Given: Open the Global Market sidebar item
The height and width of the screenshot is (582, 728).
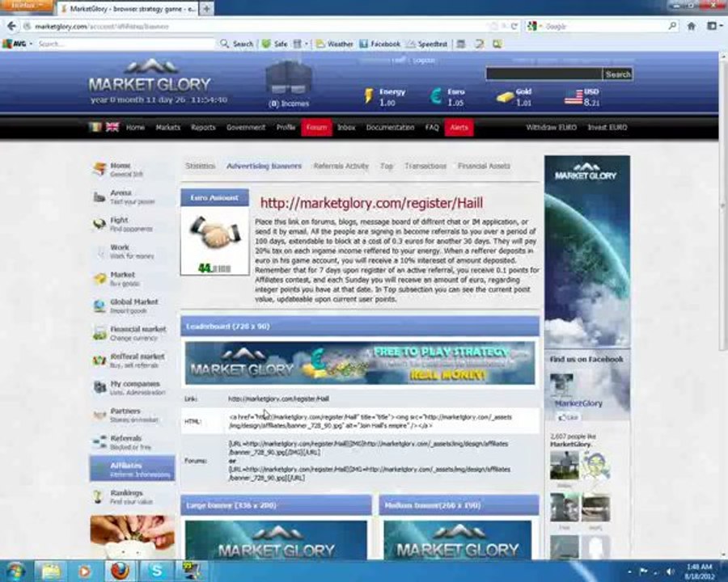Looking at the screenshot, I should pyautogui.click(x=133, y=306).
